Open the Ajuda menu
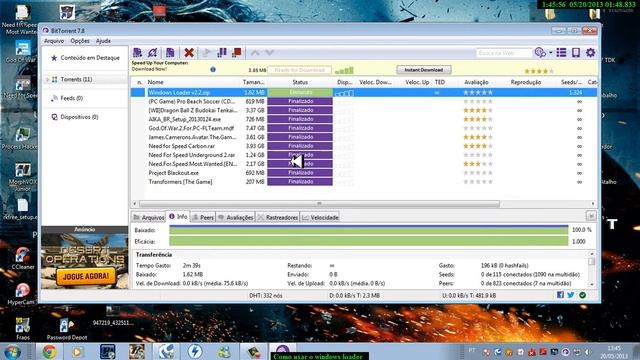The image size is (640, 360). coord(103,41)
